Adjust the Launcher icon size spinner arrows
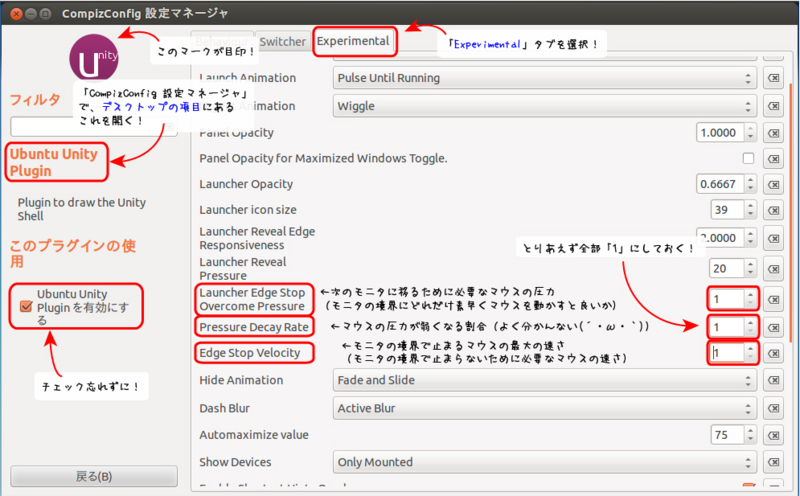This screenshot has height=496, width=800. (x=750, y=209)
